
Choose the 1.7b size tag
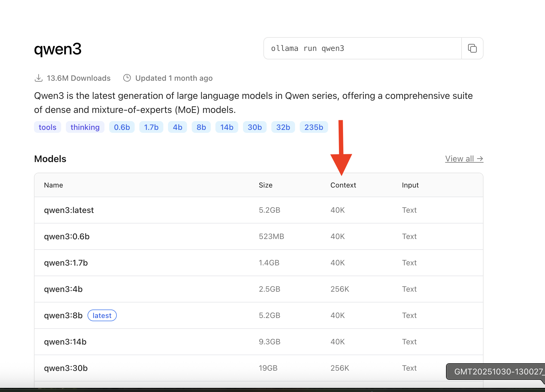[x=151, y=127]
